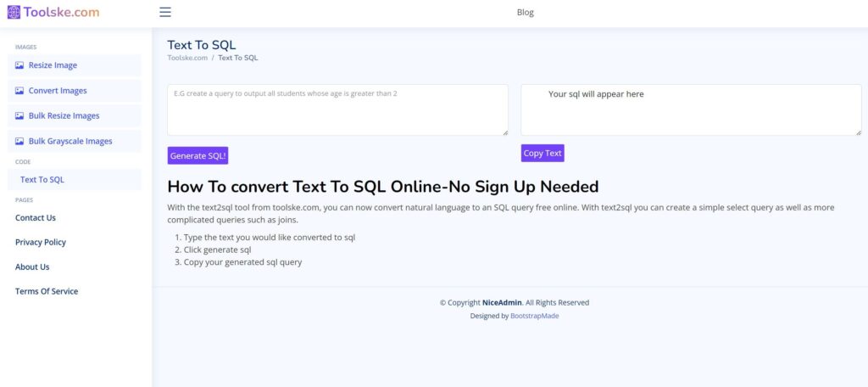The width and height of the screenshot is (868, 387).
Task: Click the Toolske.com logo icon
Action: click(14, 12)
